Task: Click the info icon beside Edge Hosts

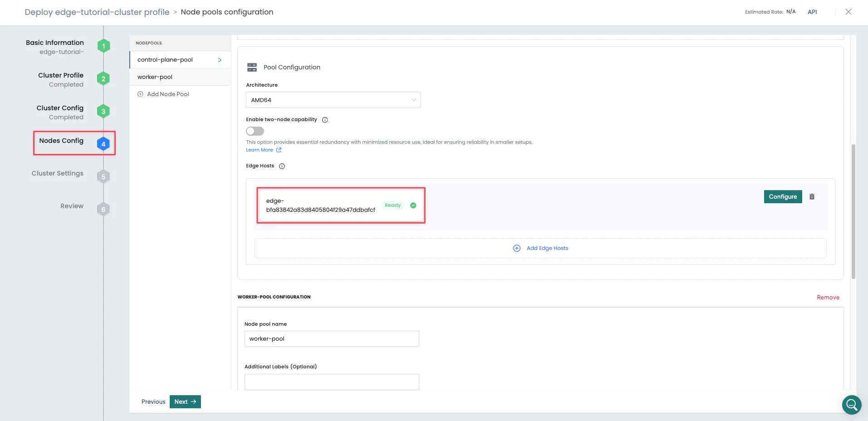Action: (x=282, y=166)
